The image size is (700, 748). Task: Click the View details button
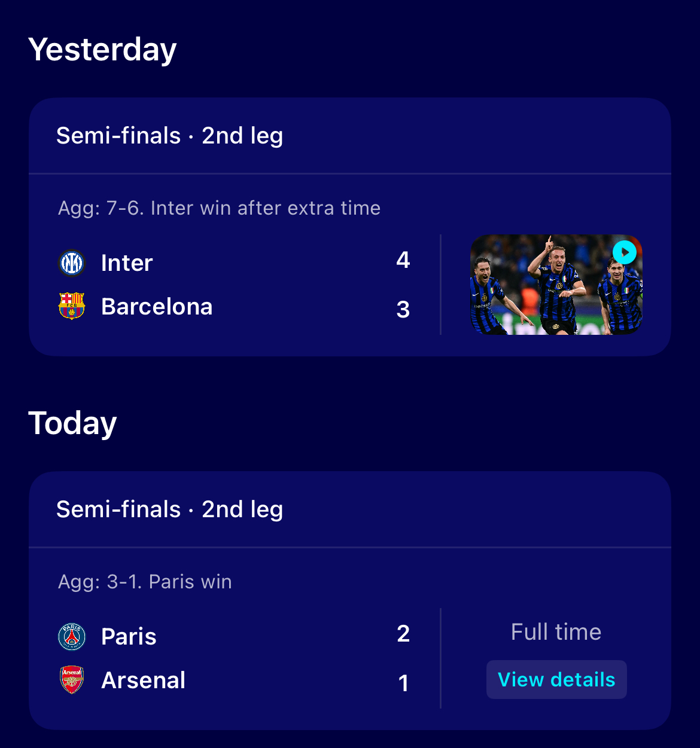click(556, 680)
